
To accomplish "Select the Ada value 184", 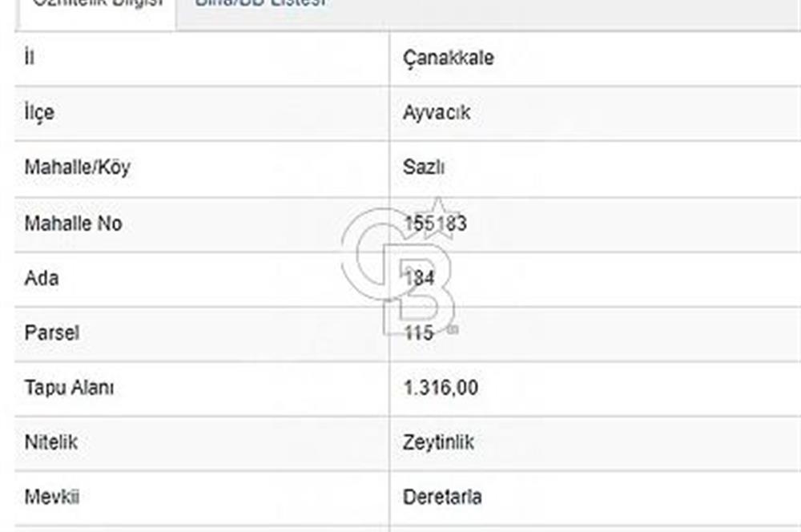I will 419,278.
